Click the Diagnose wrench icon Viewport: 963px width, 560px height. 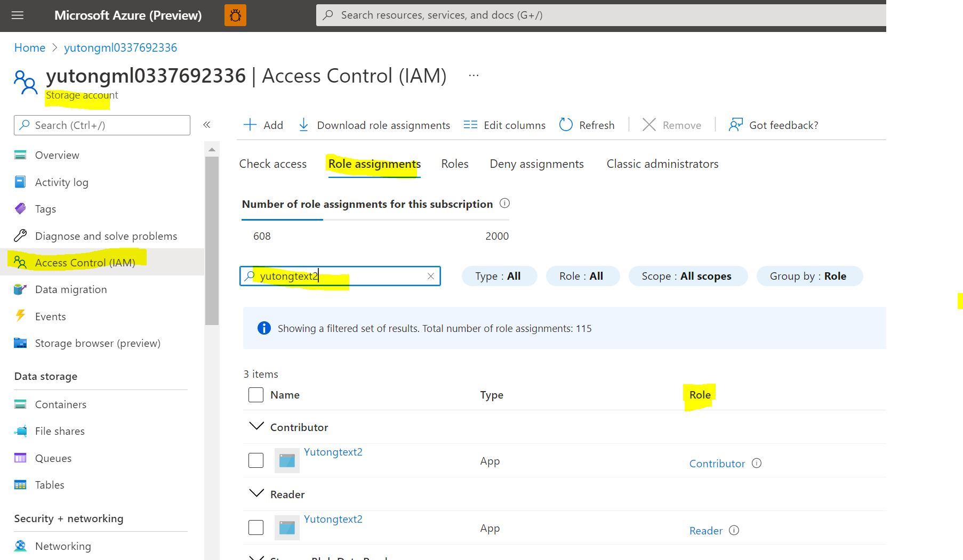[x=20, y=236]
